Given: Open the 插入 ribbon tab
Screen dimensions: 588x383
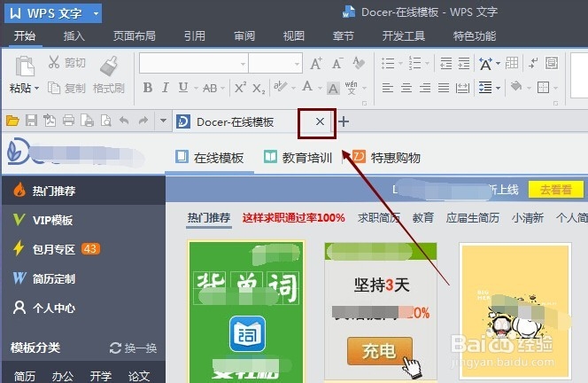Looking at the screenshot, I should tap(73, 36).
